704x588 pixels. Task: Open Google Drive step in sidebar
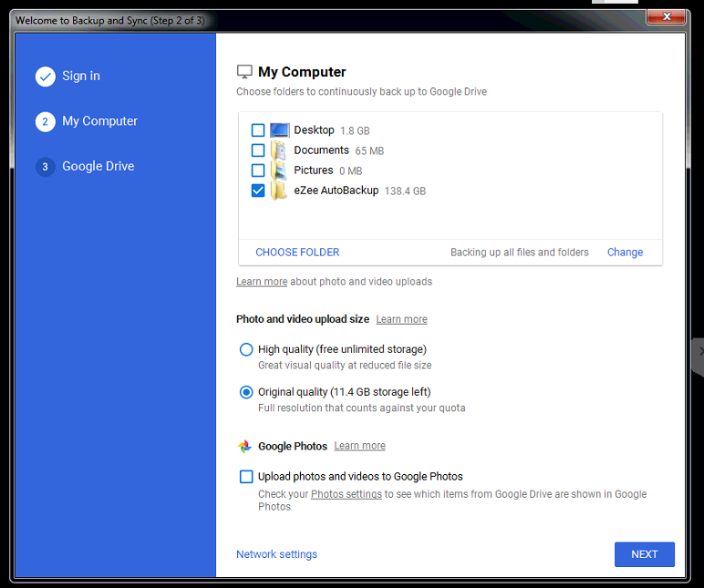pos(98,167)
